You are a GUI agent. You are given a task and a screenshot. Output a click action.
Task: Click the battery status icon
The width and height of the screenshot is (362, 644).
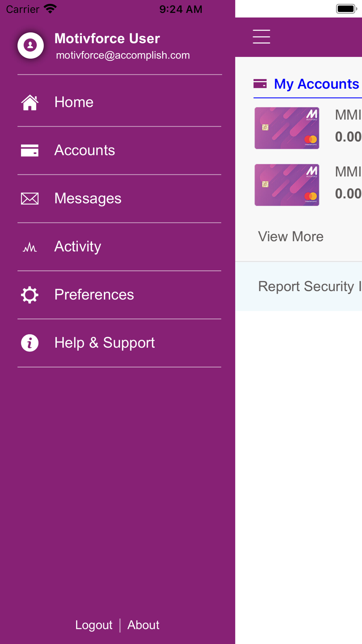346,9
